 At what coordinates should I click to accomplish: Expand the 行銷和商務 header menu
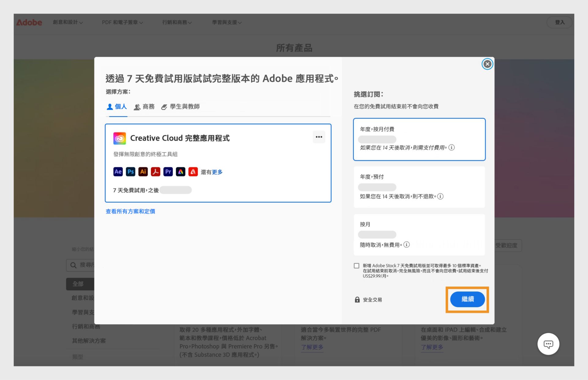177,22
